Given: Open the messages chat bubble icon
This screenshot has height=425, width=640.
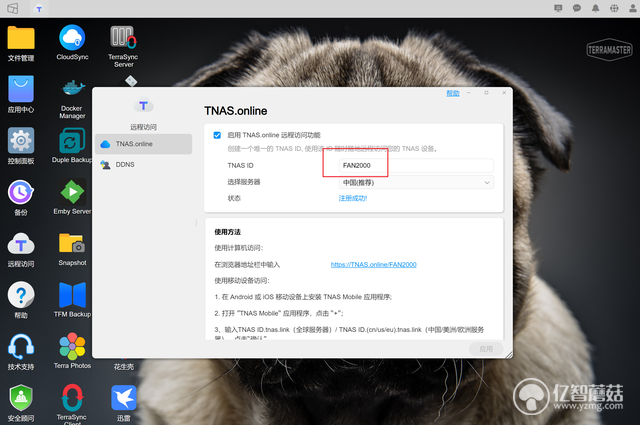Looking at the screenshot, I should pos(577,8).
